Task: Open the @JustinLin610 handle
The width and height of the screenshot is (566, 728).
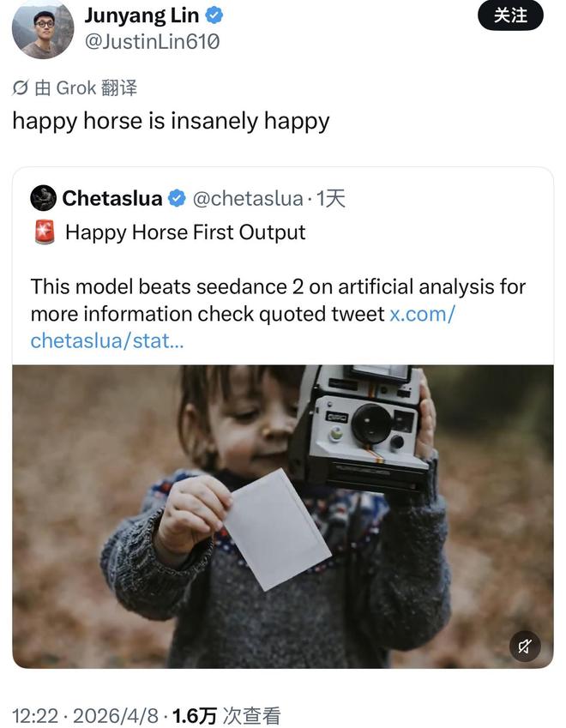Action: (x=152, y=40)
